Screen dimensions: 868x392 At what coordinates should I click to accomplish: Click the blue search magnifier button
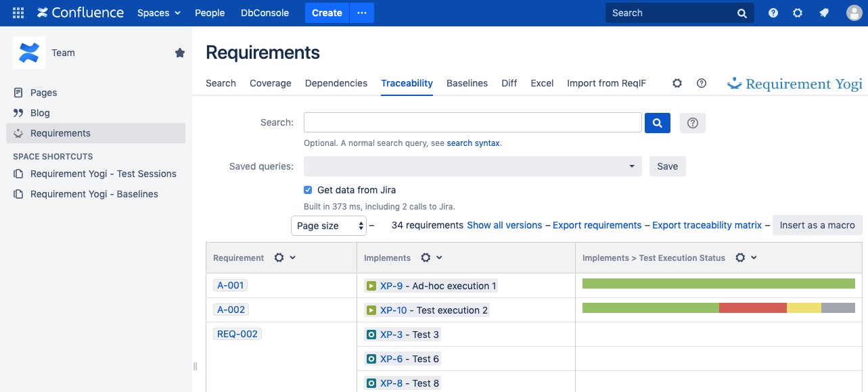tap(658, 123)
